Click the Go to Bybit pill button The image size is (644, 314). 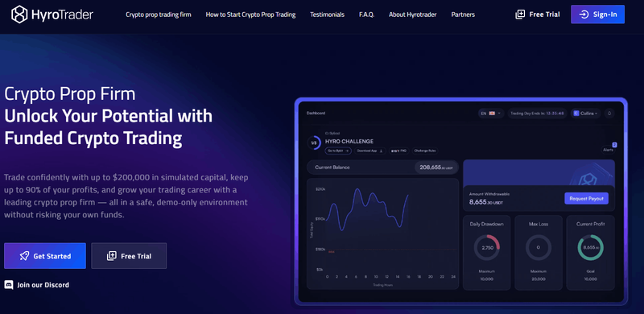[x=338, y=151]
